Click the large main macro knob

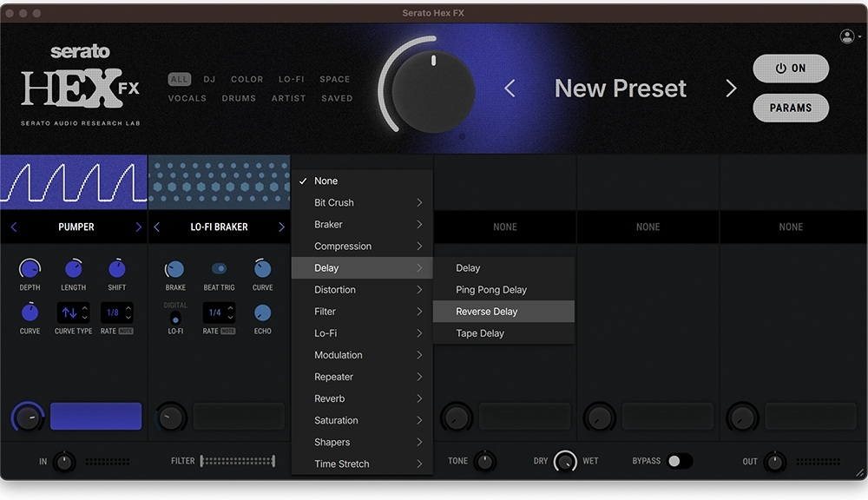pos(433,91)
